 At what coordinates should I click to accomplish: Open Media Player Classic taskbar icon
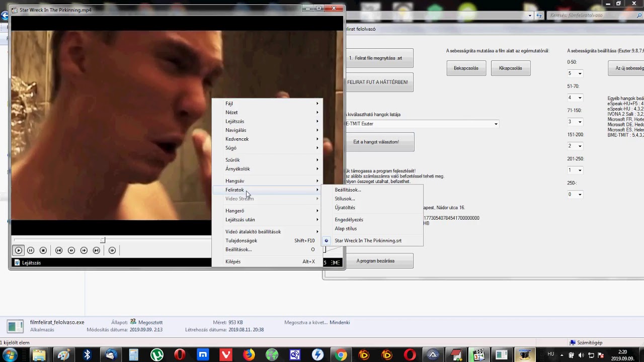(x=479, y=355)
